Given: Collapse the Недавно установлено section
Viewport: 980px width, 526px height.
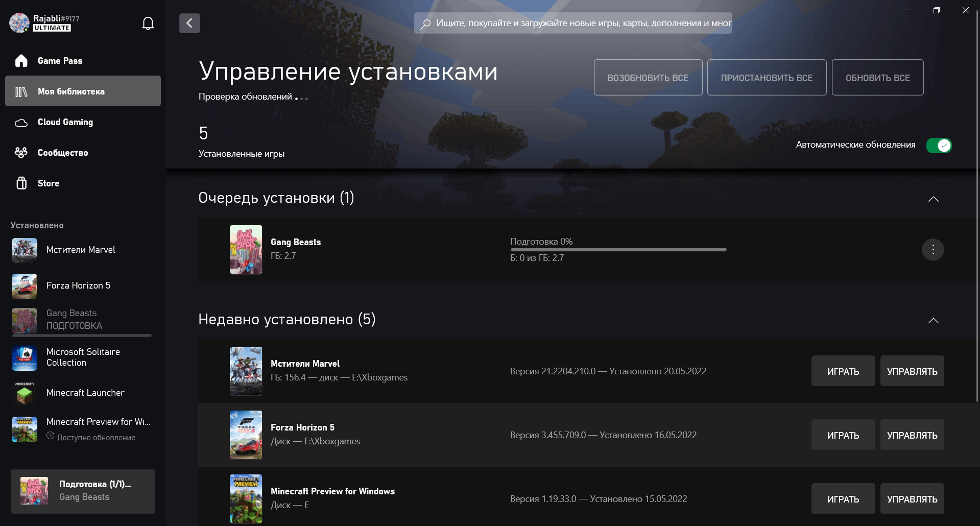Looking at the screenshot, I should point(933,321).
